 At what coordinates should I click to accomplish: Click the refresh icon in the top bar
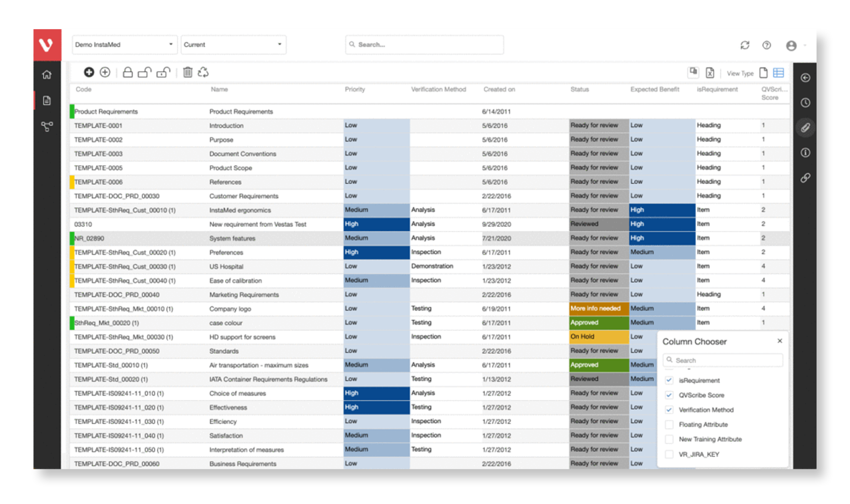pyautogui.click(x=746, y=45)
